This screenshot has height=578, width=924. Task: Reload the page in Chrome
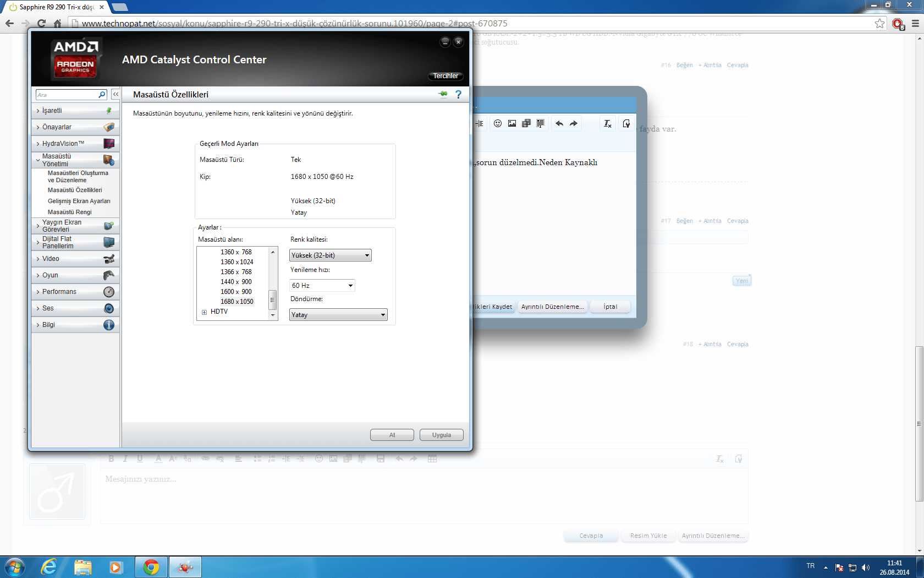click(41, 23)
